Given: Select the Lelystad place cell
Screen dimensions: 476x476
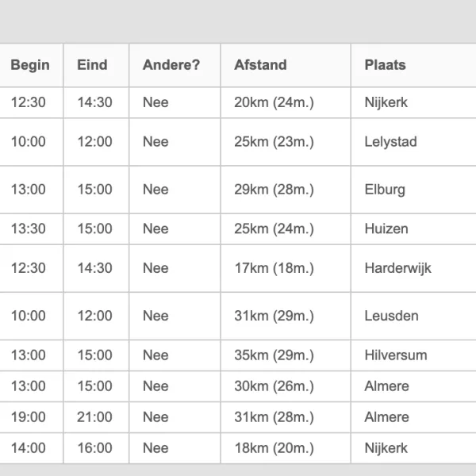Looking at the screenshot, I should pyautogui.click(x=413, y=142).
